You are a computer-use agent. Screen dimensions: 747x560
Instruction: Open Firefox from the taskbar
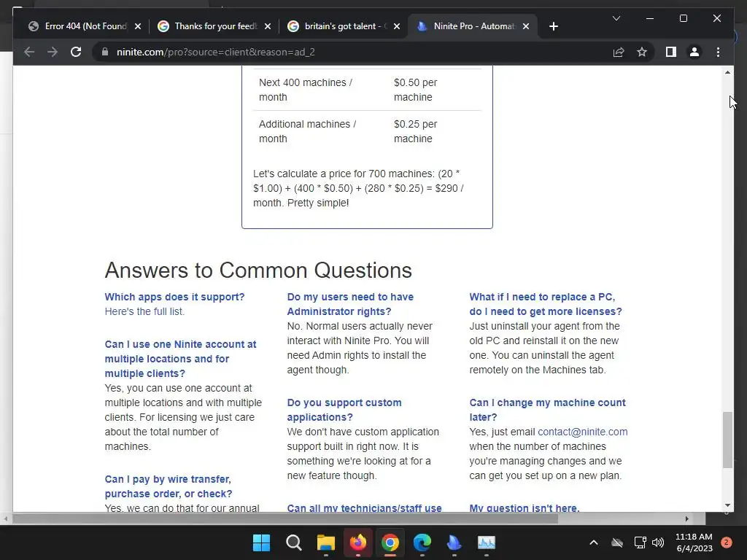click(357, 542)
